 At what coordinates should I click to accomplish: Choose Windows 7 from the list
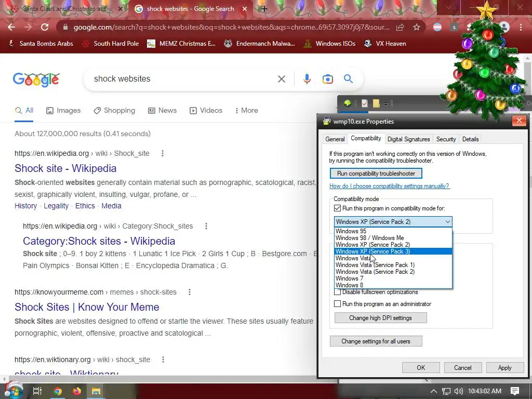pos(393,278)
